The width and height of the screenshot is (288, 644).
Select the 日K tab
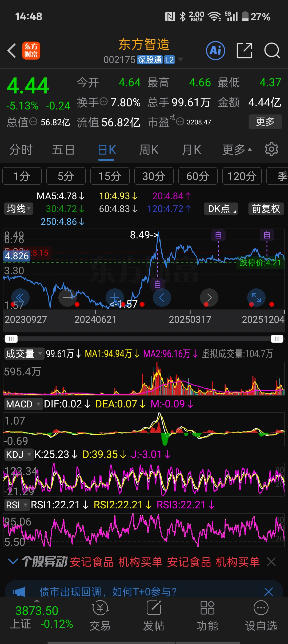[x=106, y=150]
